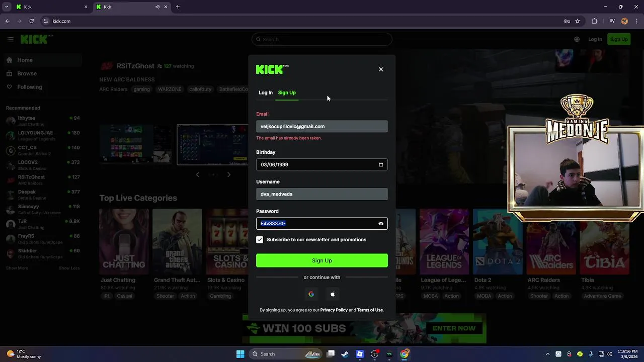Click the Email input field
Viewport: 644px width, 362px height.
322,126
